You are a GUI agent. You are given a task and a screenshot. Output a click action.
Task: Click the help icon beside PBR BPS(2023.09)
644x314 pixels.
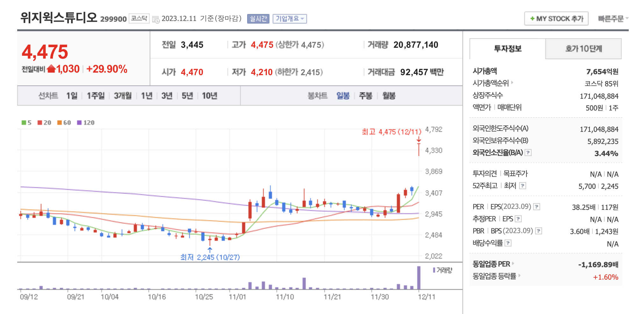point(539,231)
